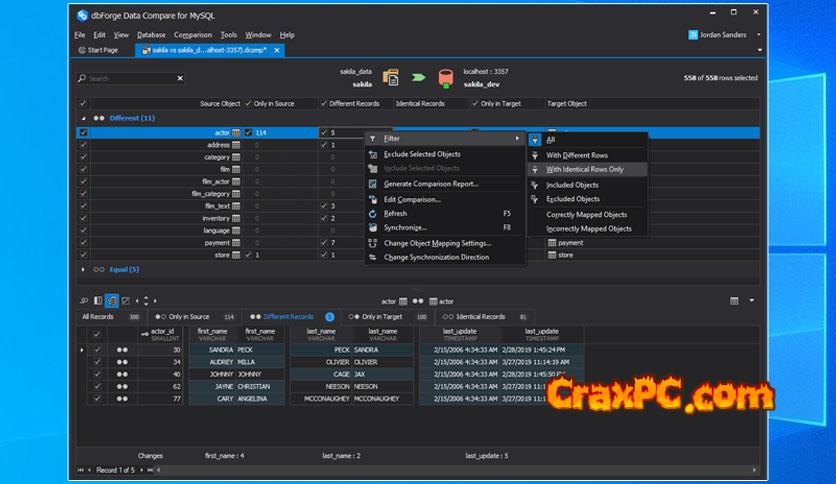Click the Change Synchronization Direction icon

(x=373, y=257)
